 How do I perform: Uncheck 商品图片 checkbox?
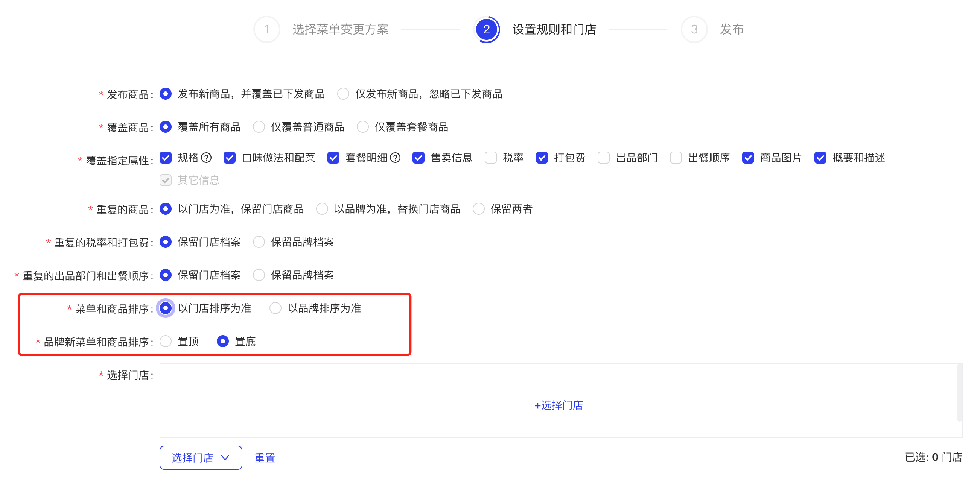point(748,157)
